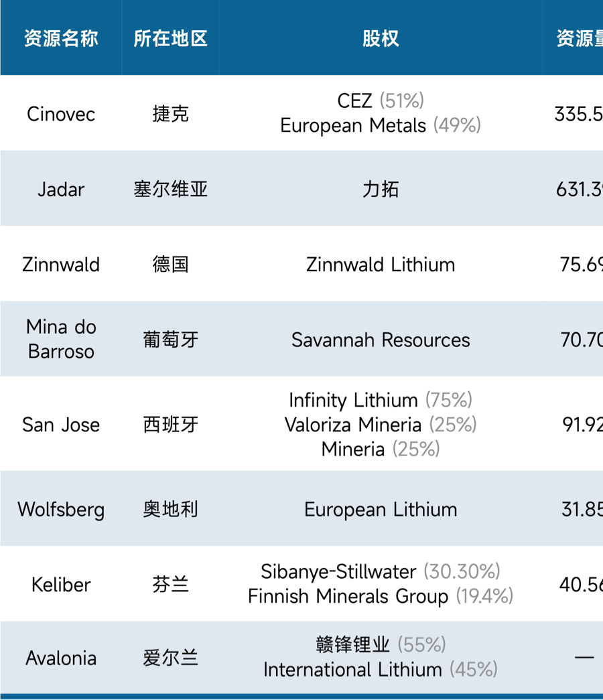Click the 所在地区 column header
Screen dimensions: 603x700
point(170,38)
